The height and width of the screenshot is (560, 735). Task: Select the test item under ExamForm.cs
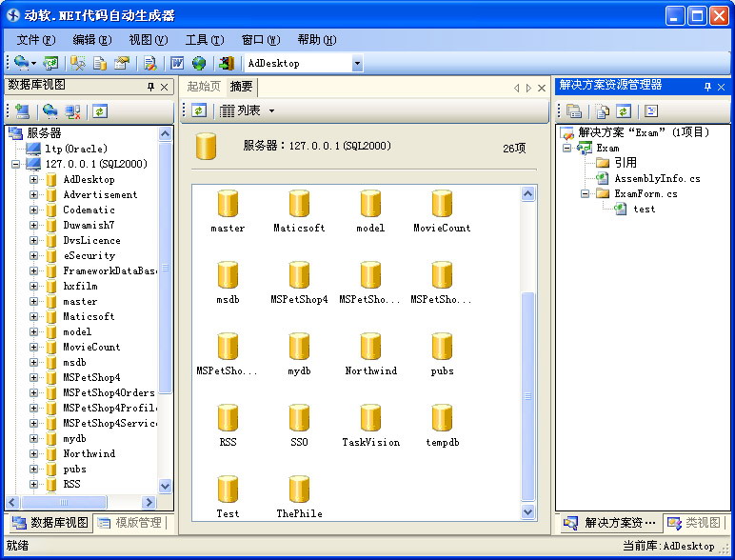tap(644, 210)
